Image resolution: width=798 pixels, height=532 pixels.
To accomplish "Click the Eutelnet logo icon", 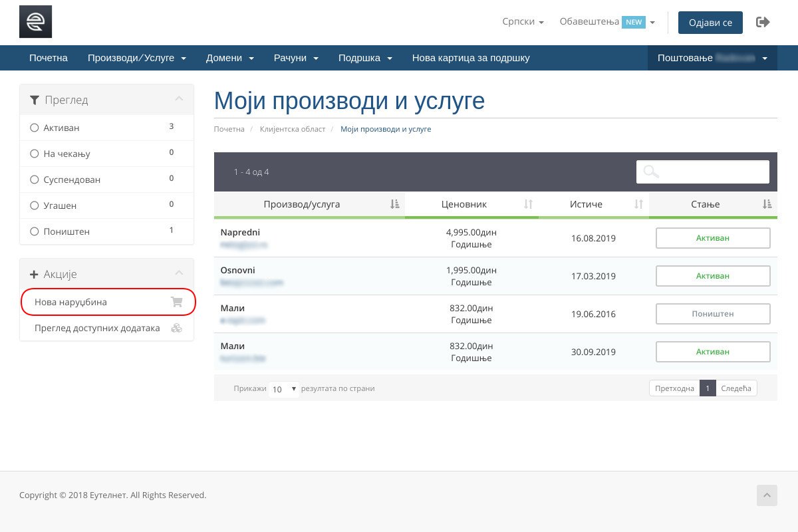I will coord(35,22).
